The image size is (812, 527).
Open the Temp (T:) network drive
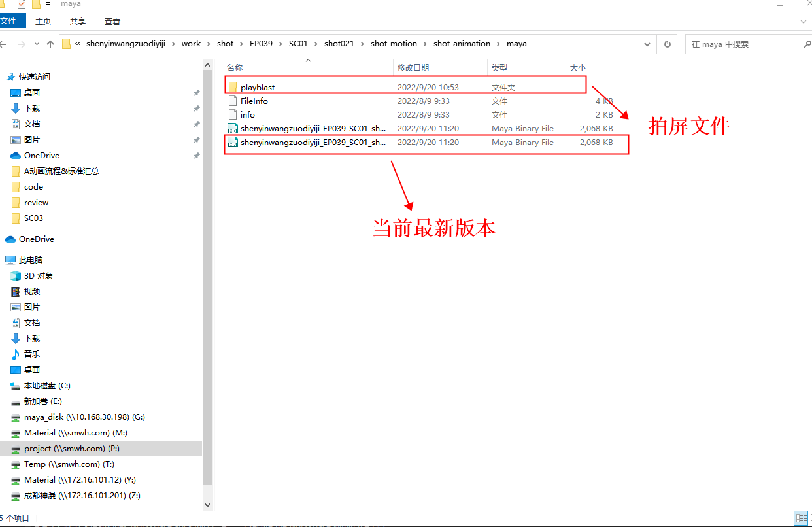tap(69, 464)
